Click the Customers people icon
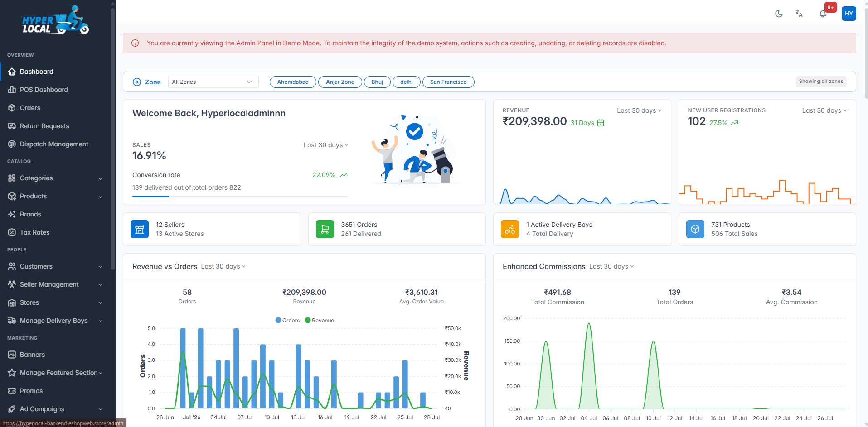 tap(12, 266)
